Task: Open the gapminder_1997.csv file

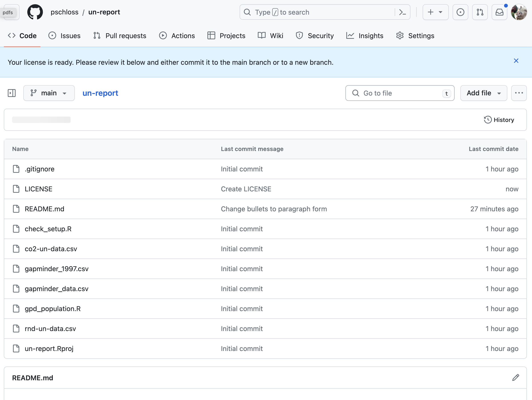Action: tap(57, 269)
